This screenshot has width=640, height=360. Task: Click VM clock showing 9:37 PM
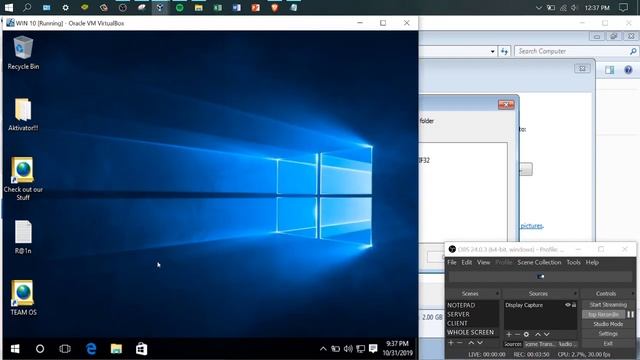tap(397, 348)
